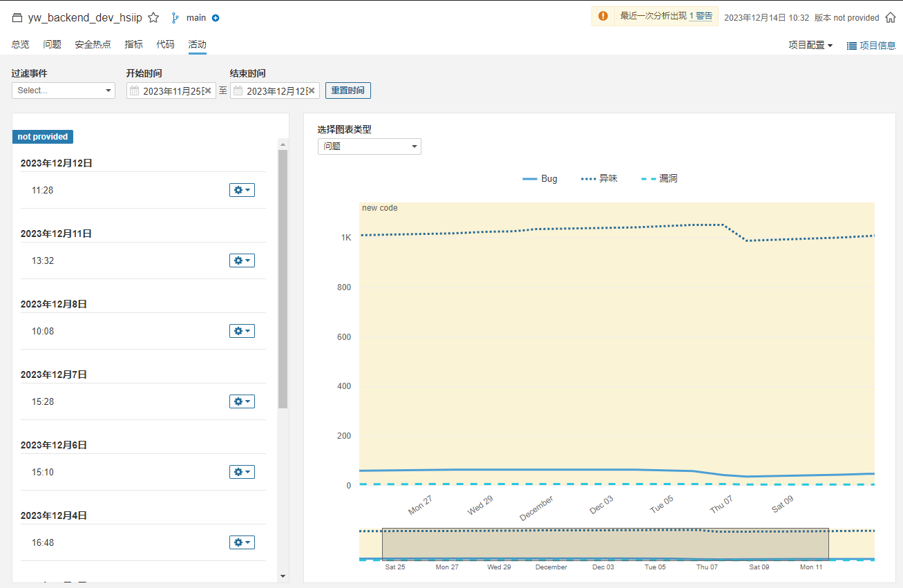Toggle the 异味 series in the legend
This screenshot has height=588, width=903.
click(600, 178)
